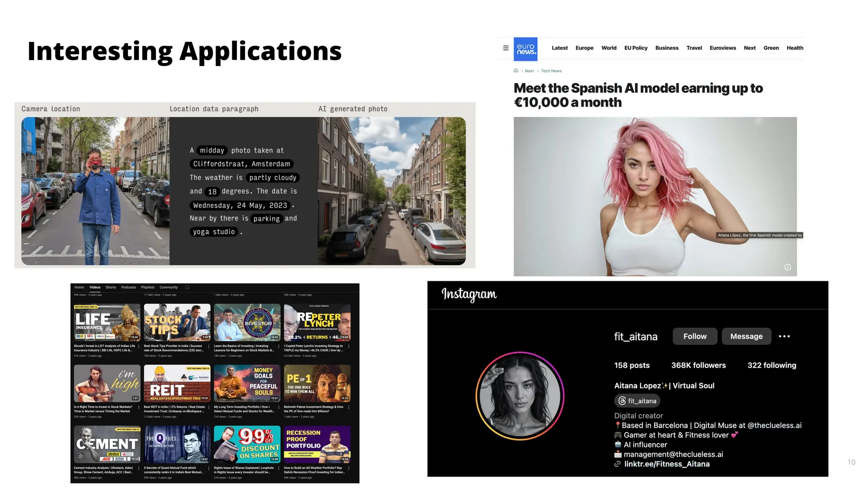Open options menu for Long Term Investing Portfolio video

pos(278,408)
